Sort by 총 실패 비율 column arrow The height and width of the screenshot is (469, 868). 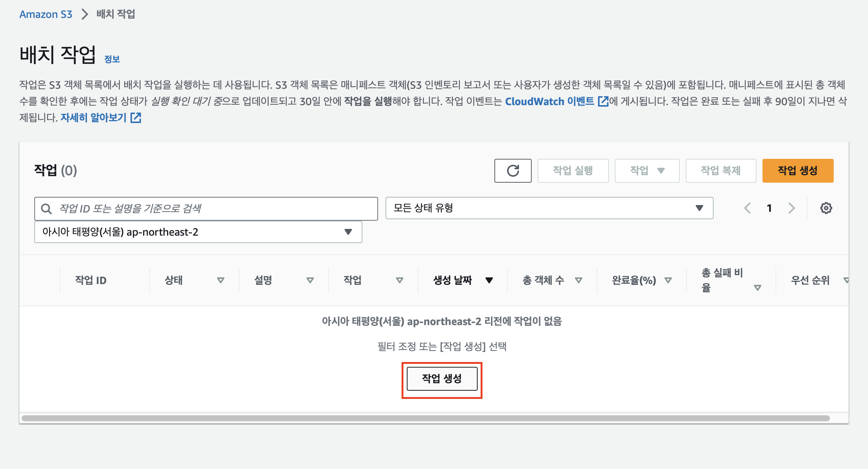(x=757, y=288)
